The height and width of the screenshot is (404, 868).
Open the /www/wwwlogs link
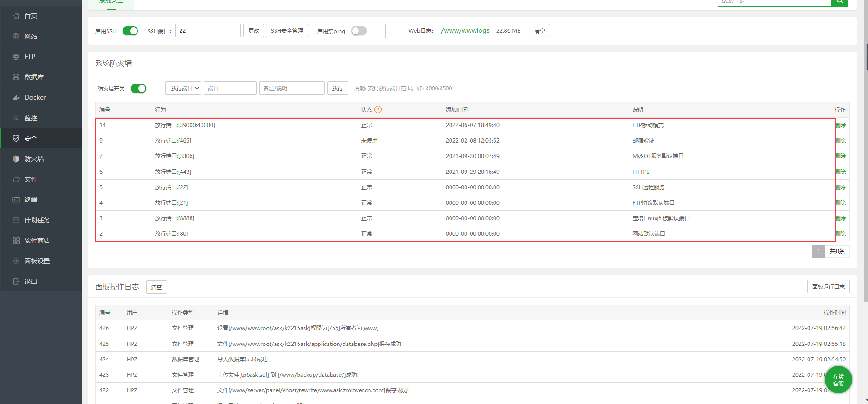pos(465,30)
